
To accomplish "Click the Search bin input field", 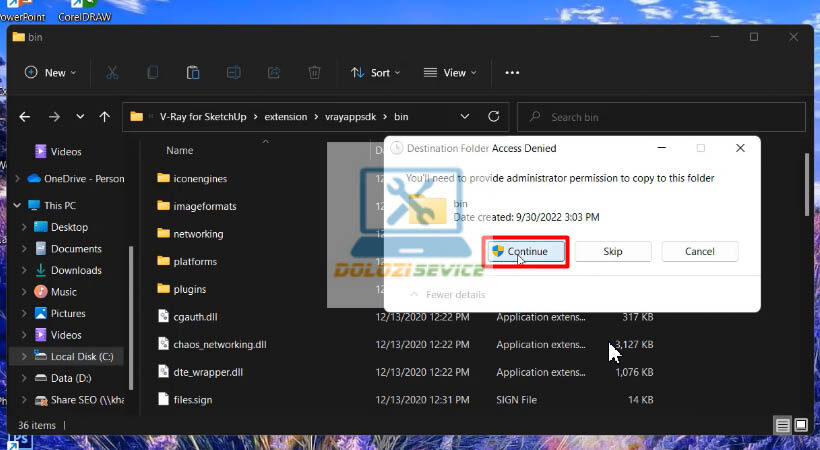I will [660, 117].
